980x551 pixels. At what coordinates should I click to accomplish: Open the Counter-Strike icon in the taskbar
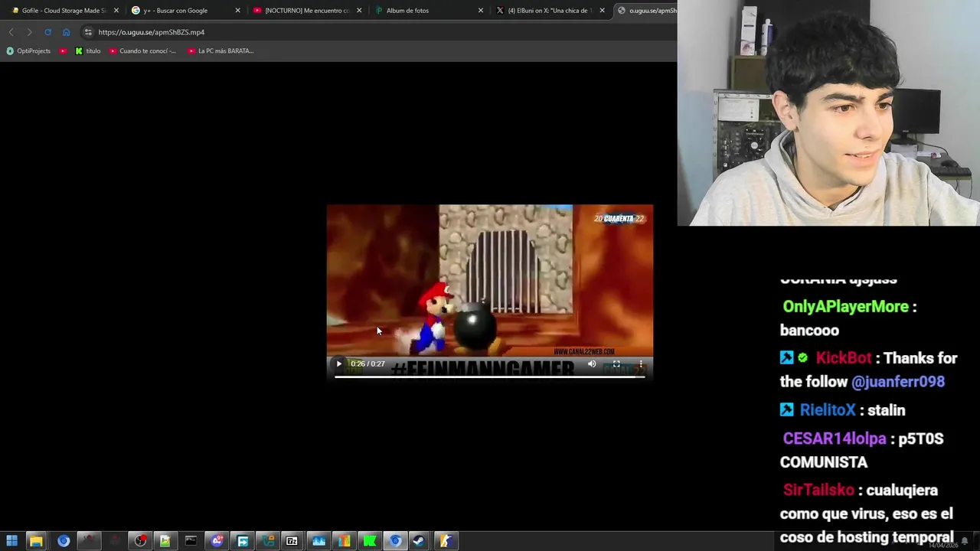[x=445, y=541]
